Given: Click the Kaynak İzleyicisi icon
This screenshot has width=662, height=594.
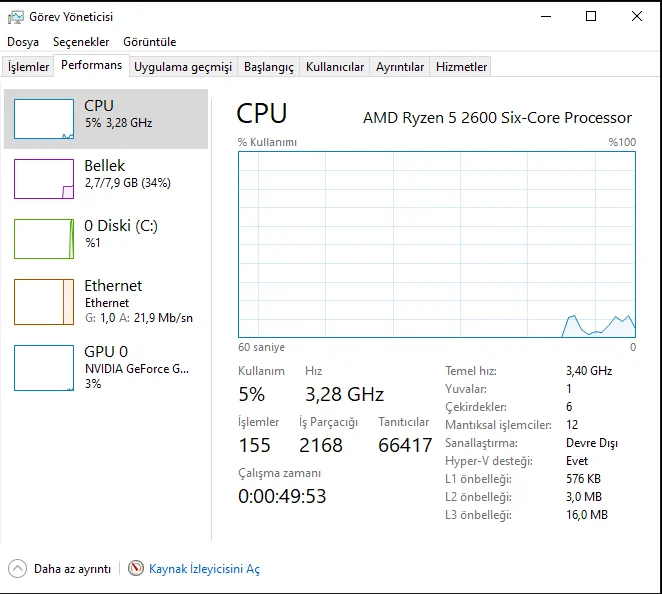Looking at the screenshot, I should [136, 568].
